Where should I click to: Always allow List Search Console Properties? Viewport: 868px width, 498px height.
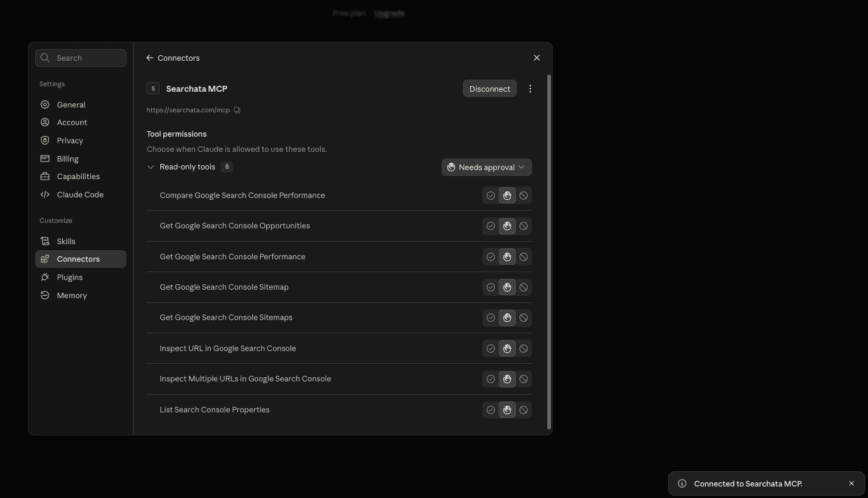(491, 410)
